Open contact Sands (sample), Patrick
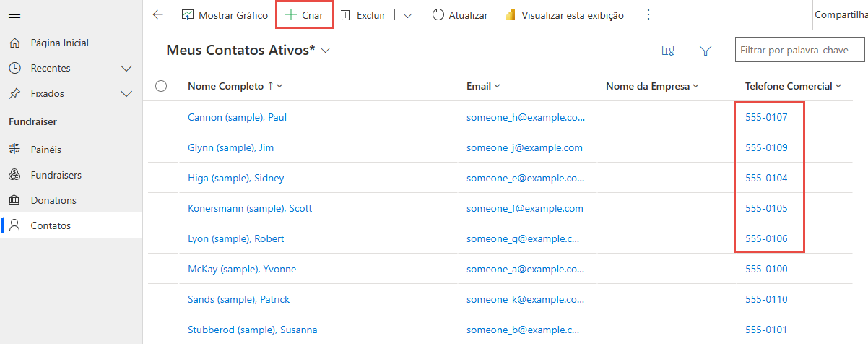Image resolution: width=868 pixels, height=344 pixels. (238, 299)
